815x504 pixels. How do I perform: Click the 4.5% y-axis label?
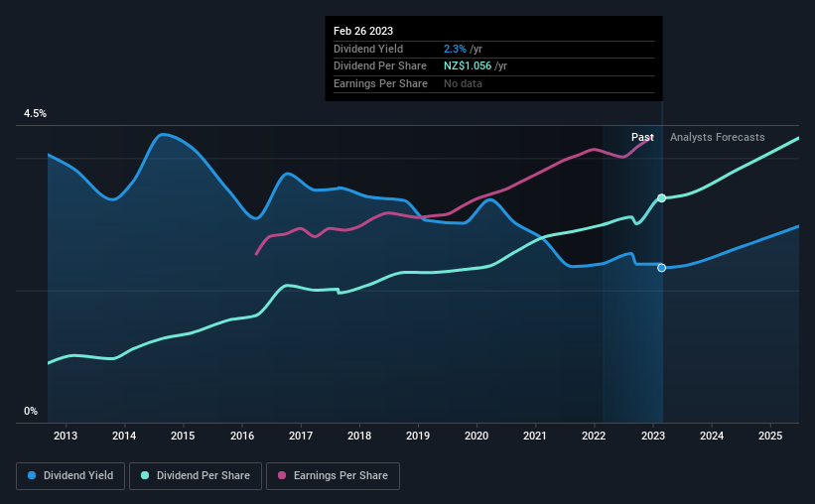(x=35, y=114)
